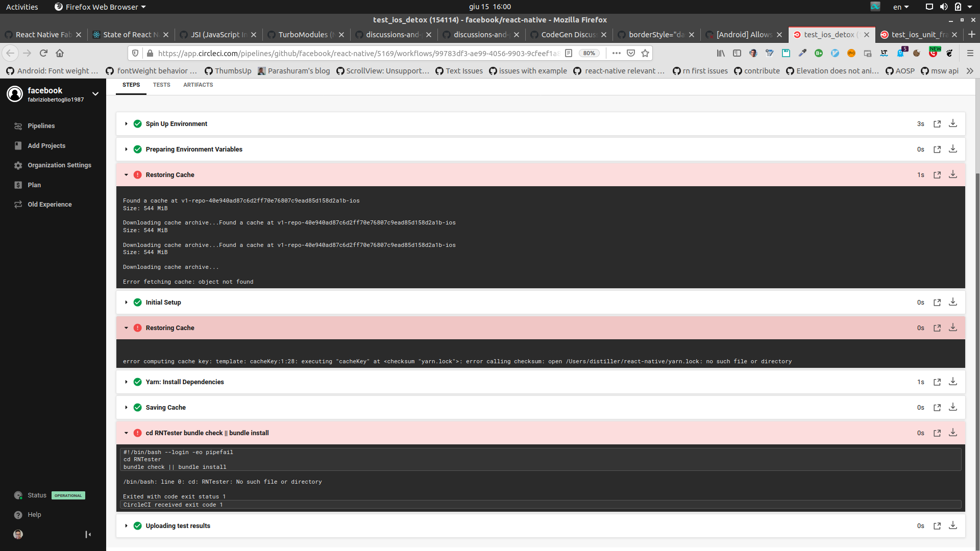The width and height of the screenshot is (980, 551).
Task: Switch to the Old Experience view
Action: (50, 204)
